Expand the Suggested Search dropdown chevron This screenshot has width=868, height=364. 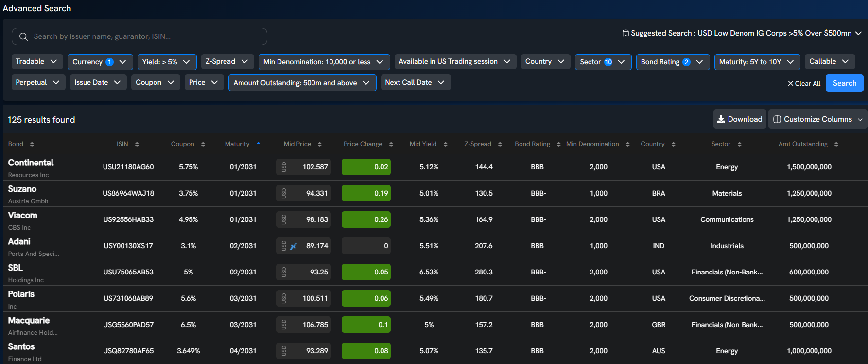point(858,33)
